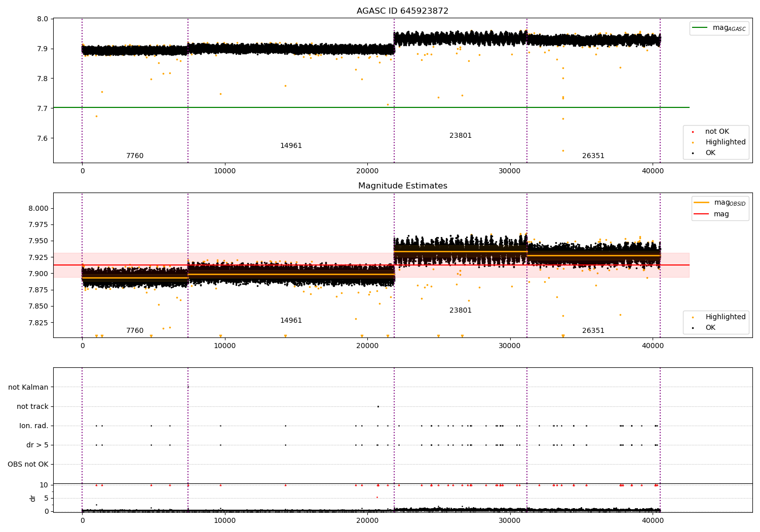Click the 7.875 y-tick label
The image size is (760, 532).
coord(39,290)
